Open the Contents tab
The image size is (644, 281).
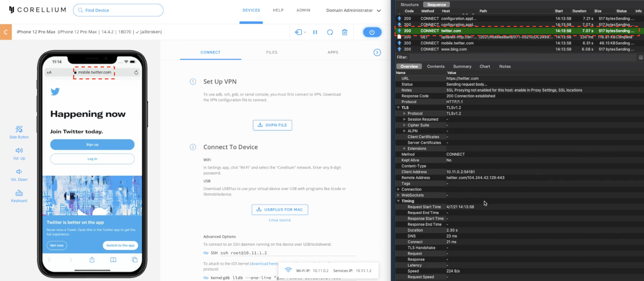tap(436, 66)
